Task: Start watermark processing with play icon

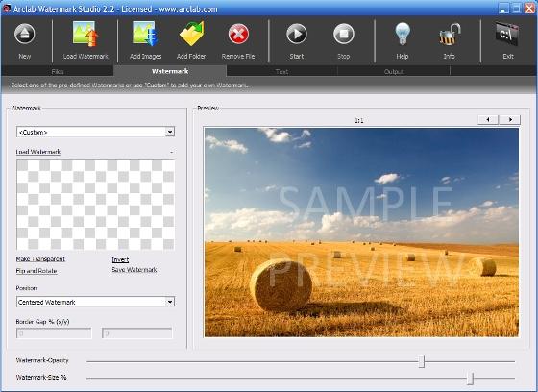Action: pos(297,34)
